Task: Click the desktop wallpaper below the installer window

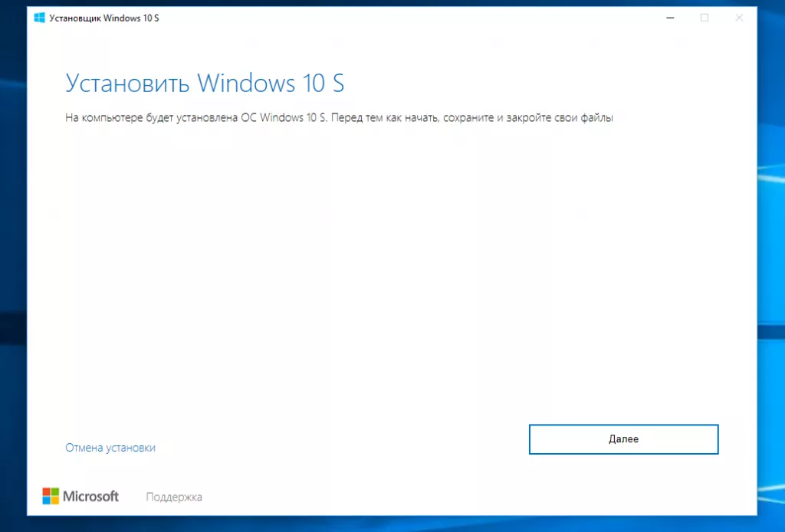Action: point(383,525)
